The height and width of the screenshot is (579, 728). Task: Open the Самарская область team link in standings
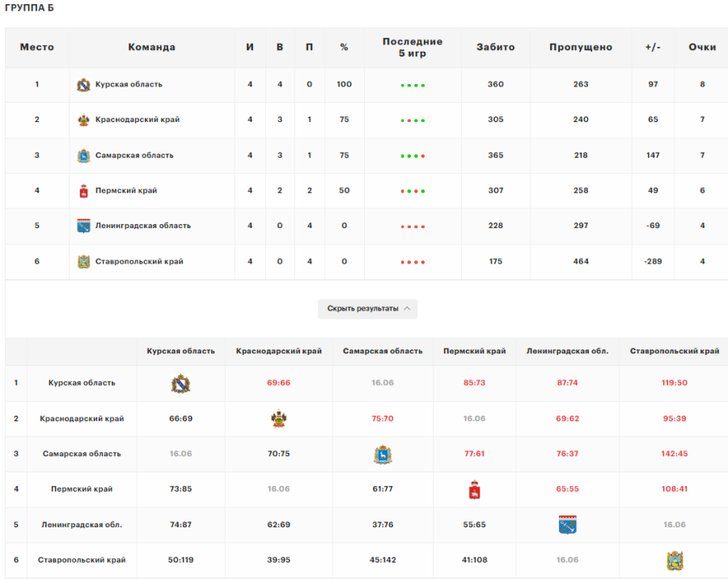point(134,155)
